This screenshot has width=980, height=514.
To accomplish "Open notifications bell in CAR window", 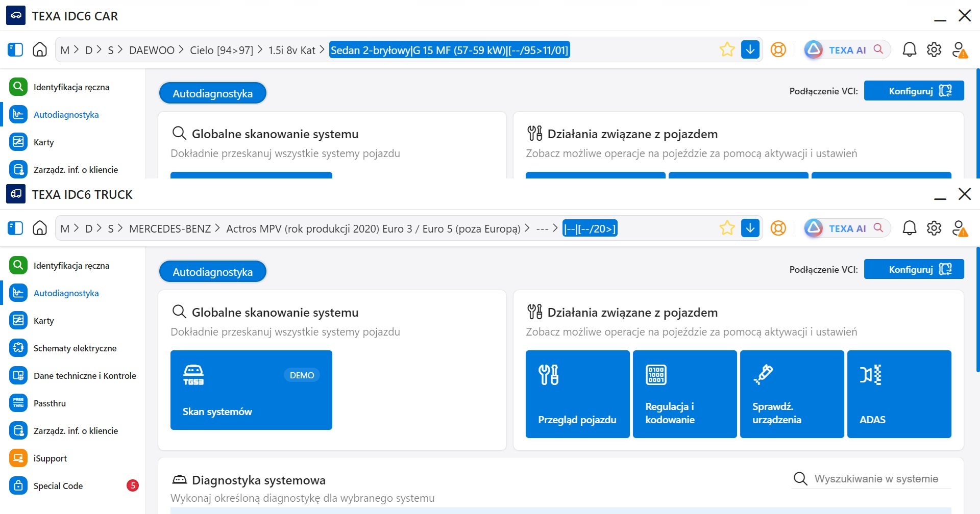I will [x=910, y=49].
